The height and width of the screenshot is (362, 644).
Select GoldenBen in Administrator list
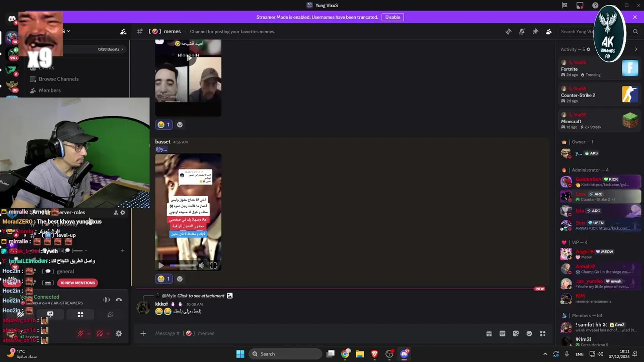click(600, 182)
